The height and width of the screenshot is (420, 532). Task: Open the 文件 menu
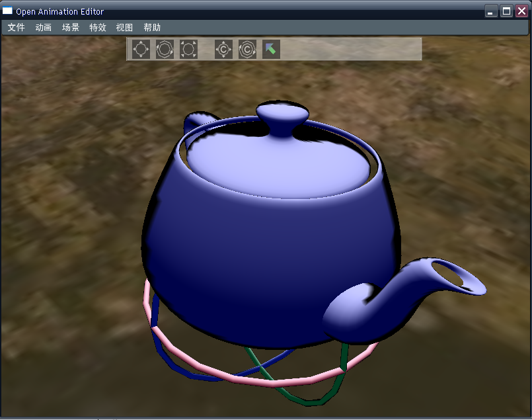pyautogui.click(x=16, y=28)
